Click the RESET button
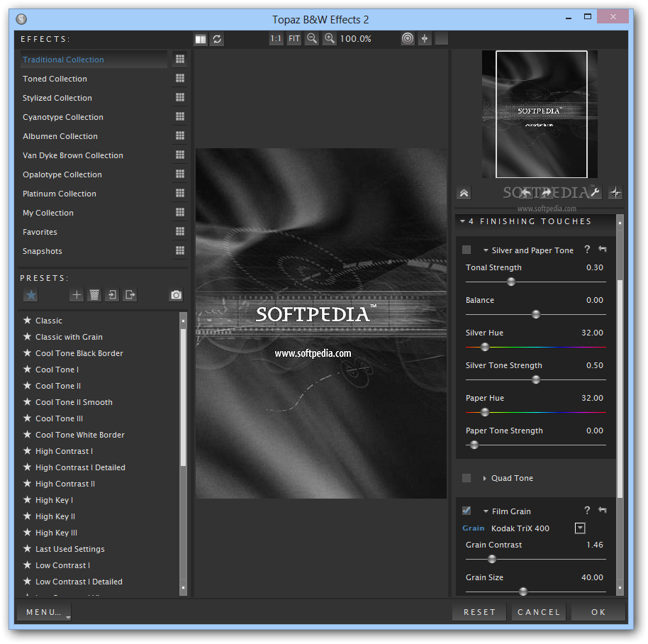This screenshot has width=648, height=644. [x=479, y=612]
